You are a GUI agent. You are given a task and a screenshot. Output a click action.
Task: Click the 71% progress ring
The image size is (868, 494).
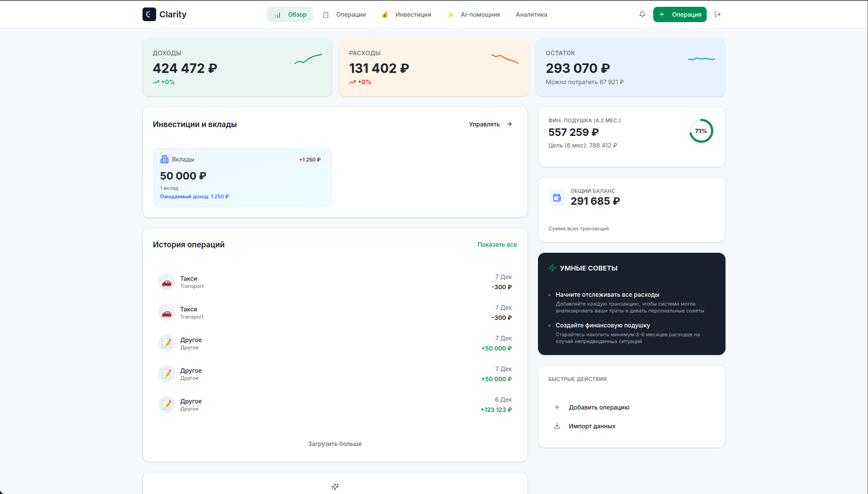(701, 131)
